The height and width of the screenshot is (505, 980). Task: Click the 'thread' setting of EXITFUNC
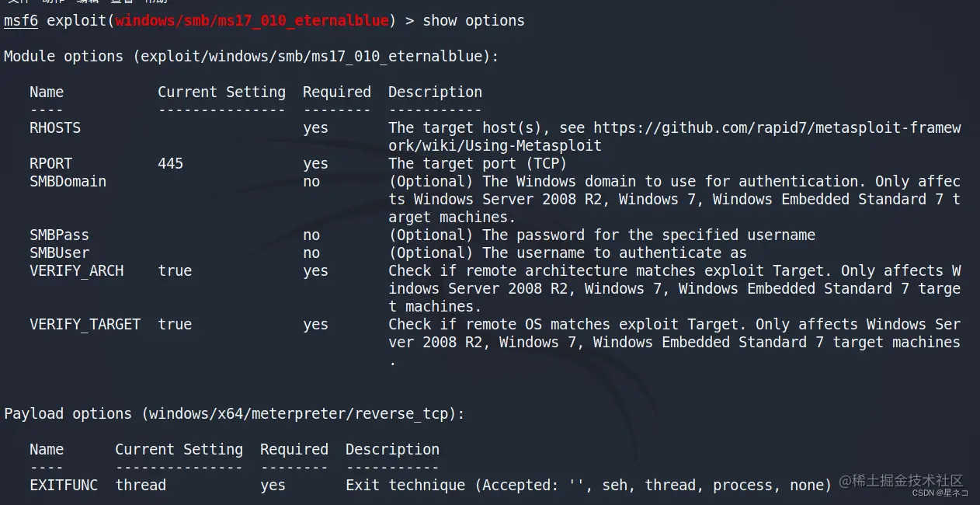pos(141,486)
